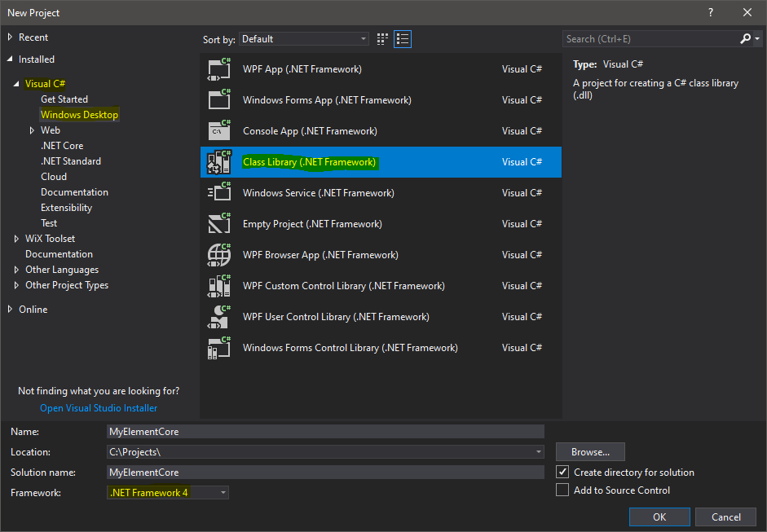767x532 pixels.
Task: Open Visual Studio Installer link
Action: point(99,408)
